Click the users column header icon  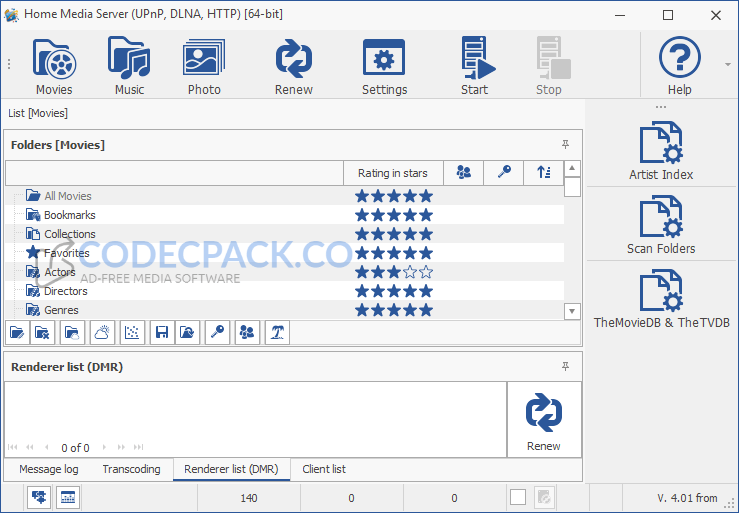464,173
